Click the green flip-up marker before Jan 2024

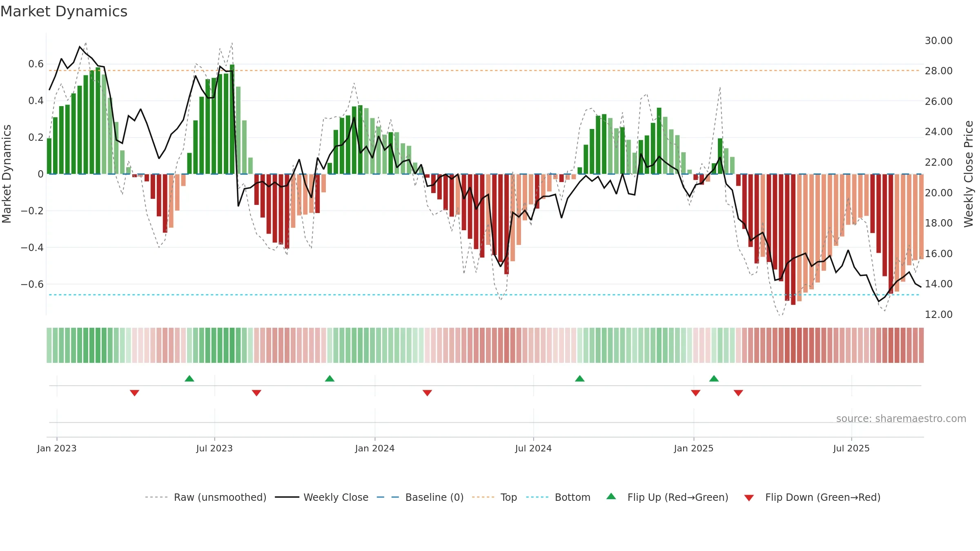[330, 378]
